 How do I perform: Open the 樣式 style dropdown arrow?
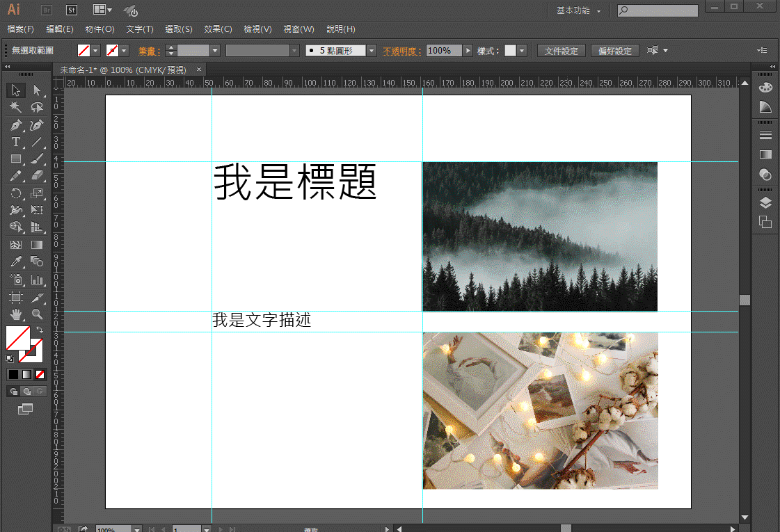pyautogui.click(x=522, y=51)
